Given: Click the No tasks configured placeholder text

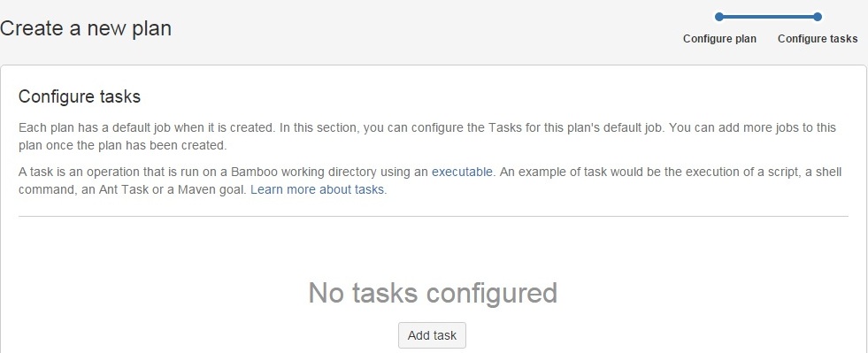Looking at the screenshot, I should pyautogui.click(x=433, y=293).
